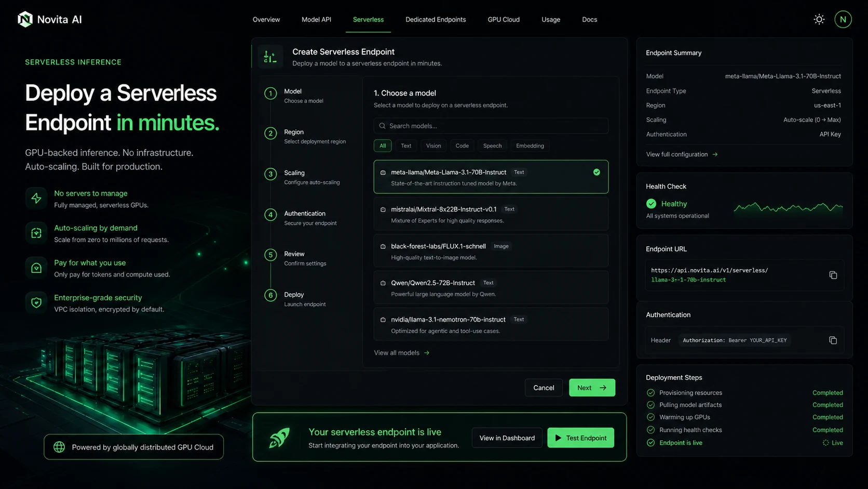Click the search magnifier icon in models search
Screen dimensions: 868x489
pyautogui.click(x=383, y=126)
